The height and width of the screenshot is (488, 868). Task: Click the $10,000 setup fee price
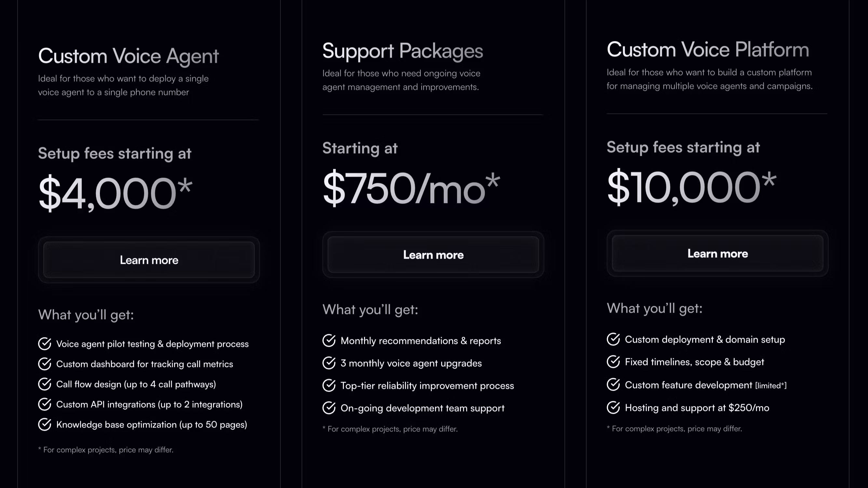pyautogui.click(x=691, y=187)
